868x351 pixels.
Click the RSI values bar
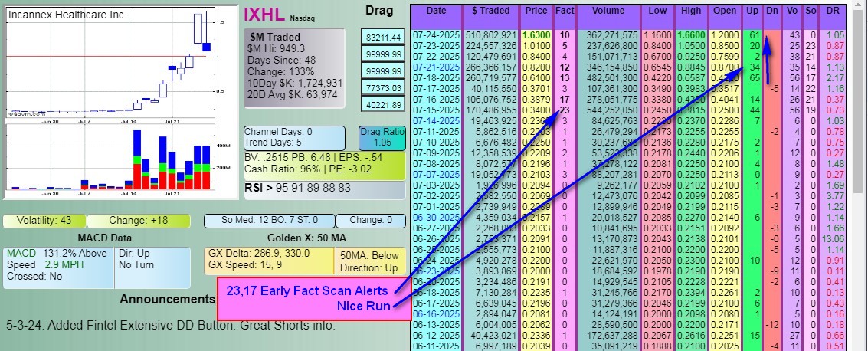[x=323, y=188]
